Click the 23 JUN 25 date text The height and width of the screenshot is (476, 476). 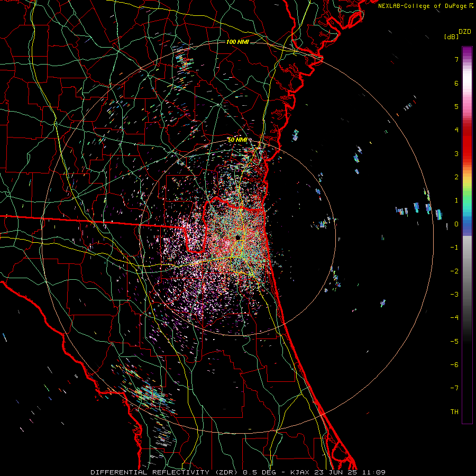pyautogui.click(x=335, y=472)
